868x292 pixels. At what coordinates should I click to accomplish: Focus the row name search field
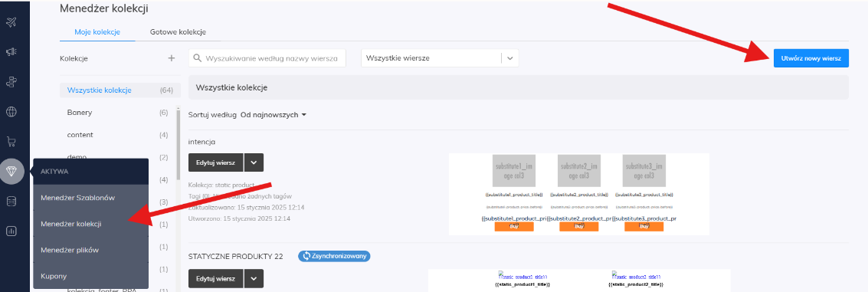click(x=267, y=58)
